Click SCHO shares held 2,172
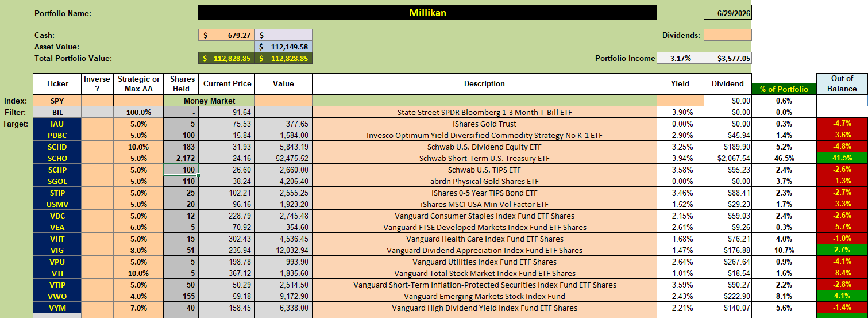868x318 pixels. 181,158
